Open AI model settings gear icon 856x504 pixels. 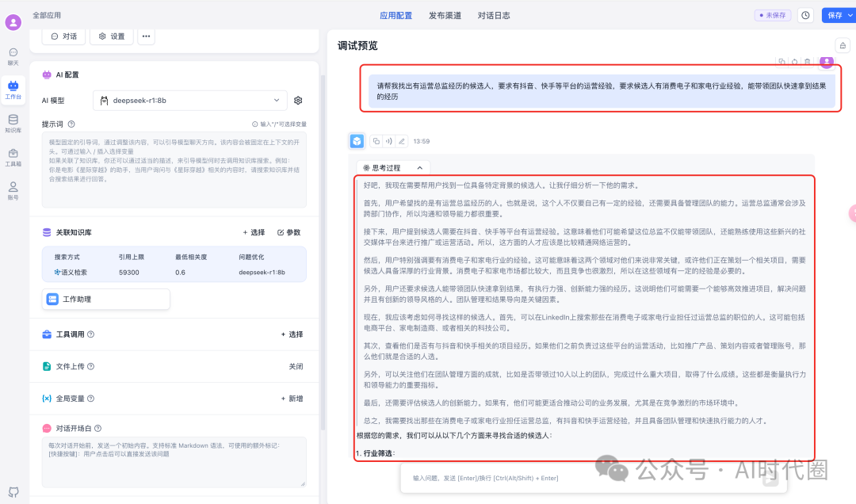coord(298,101)
